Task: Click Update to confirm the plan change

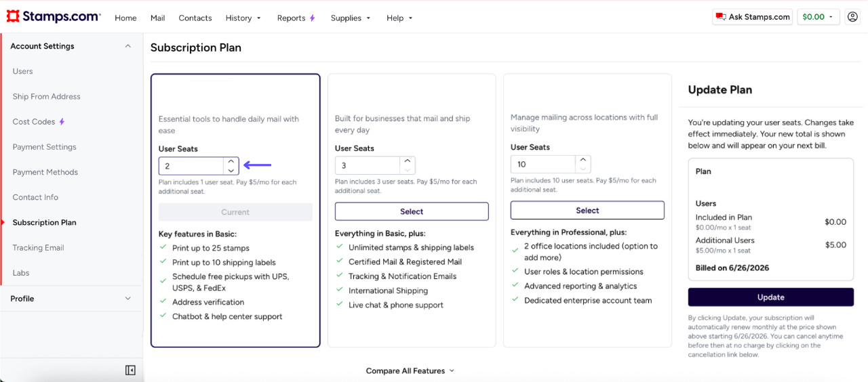Action: pos(771,297)
